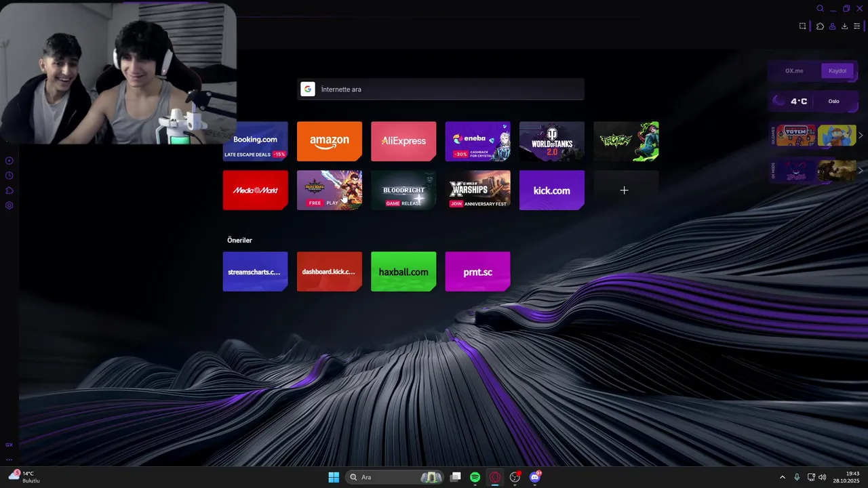Viewport: 868px width, 488px height.
Task: Open the second GX Games thumbnail
Action: point(837,136)
